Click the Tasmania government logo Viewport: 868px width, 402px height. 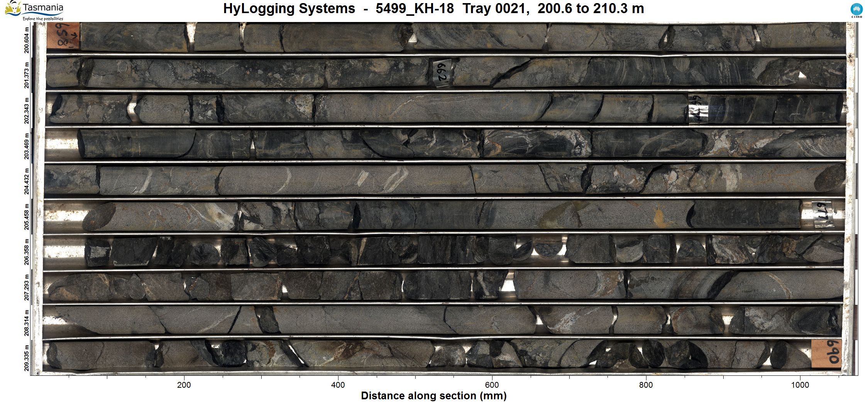(34, 10)
